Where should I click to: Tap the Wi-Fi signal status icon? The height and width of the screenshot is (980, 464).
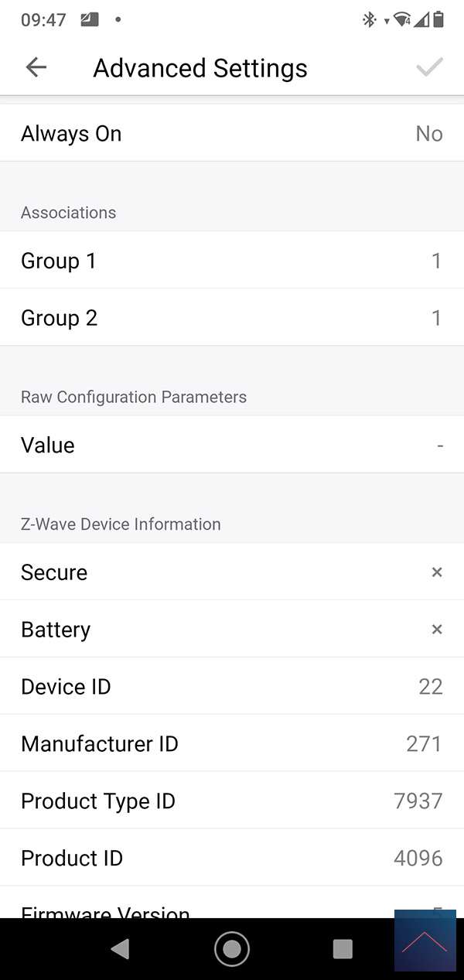click(401, 19)
